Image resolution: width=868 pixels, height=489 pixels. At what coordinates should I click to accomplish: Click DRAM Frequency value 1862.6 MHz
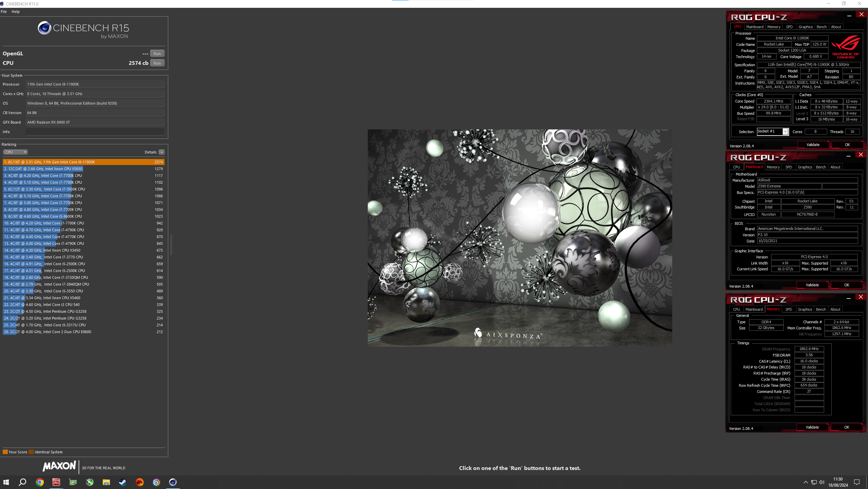(809, 349)
